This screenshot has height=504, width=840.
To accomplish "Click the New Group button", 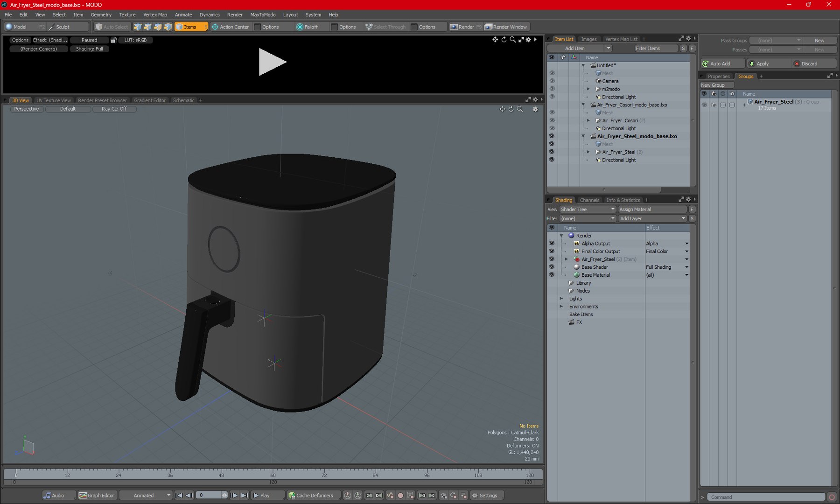I will tap(717, 85).
